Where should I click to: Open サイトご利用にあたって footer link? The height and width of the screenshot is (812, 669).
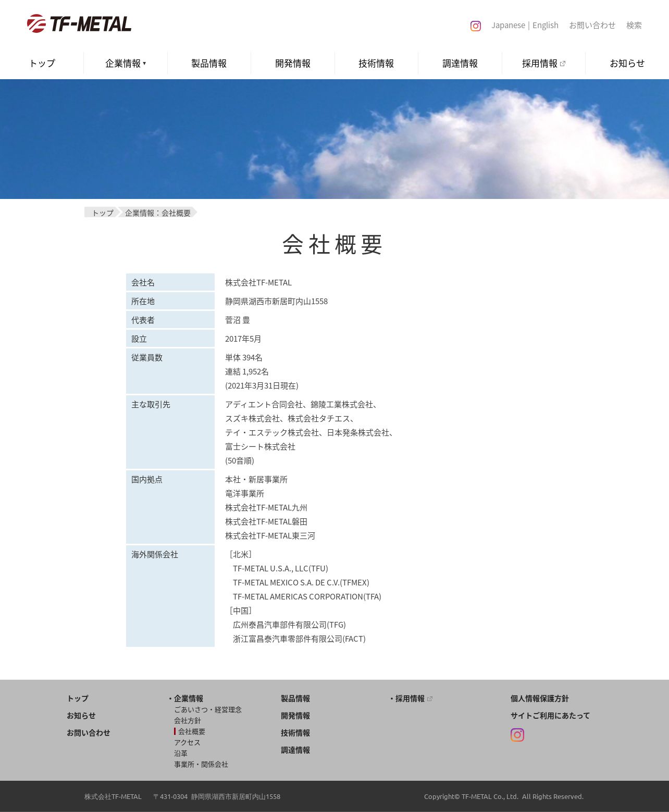pyautogui.click(x=550, y=716)
